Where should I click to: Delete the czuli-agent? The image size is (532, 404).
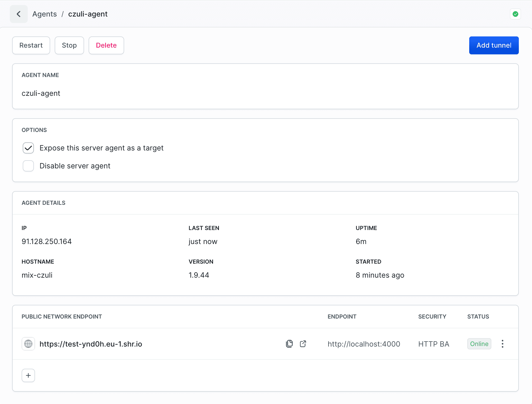(106, 45)
